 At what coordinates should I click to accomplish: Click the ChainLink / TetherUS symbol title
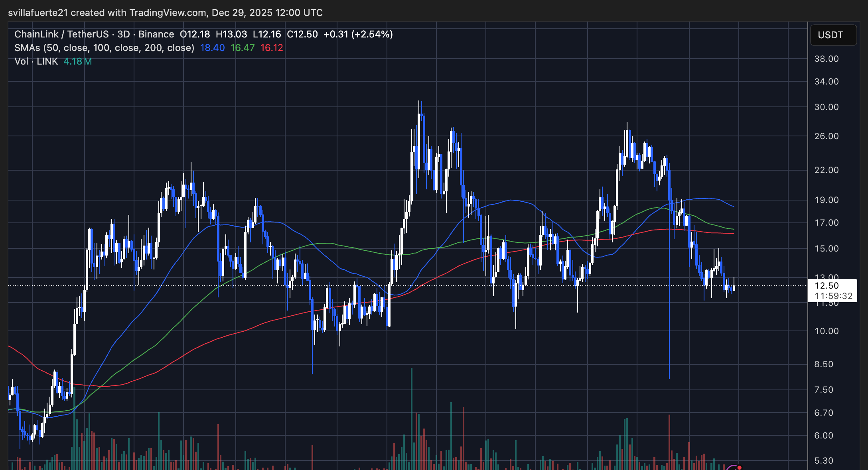point(61,34)
